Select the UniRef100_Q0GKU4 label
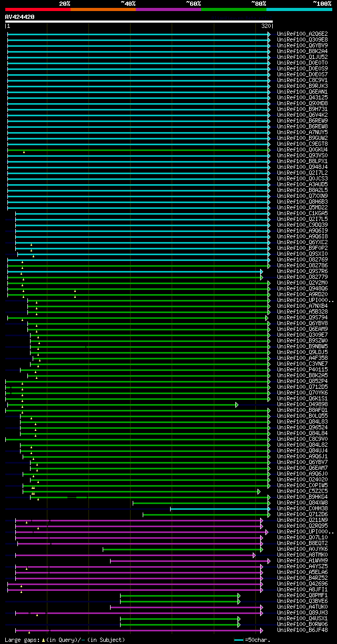 [302, 149]
